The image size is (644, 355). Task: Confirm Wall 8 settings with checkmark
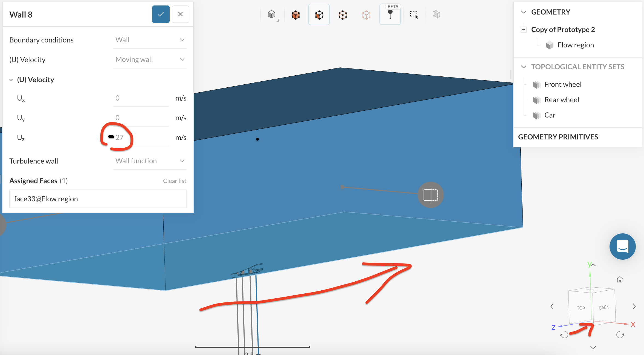[x=161, y=14]
